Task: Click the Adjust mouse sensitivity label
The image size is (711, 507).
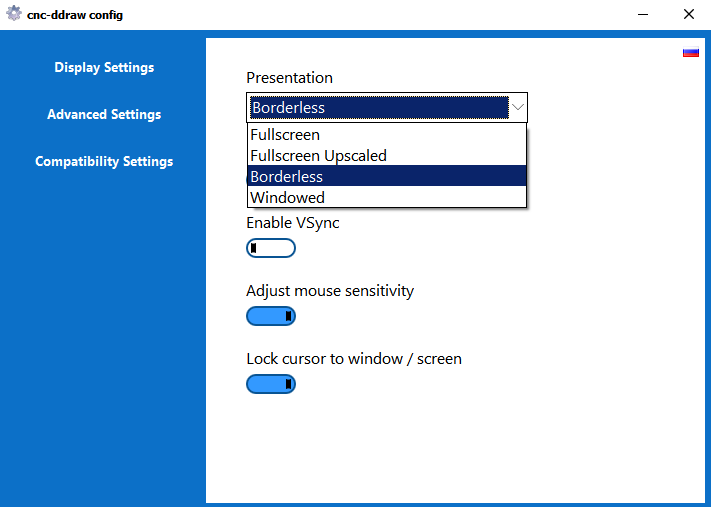Action: coord(330,291)
